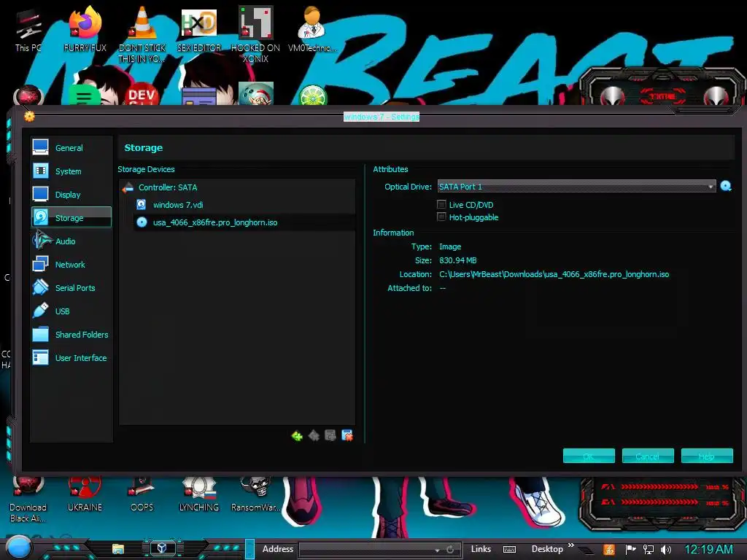Click the choose disk image icon

[x=726, y=186]
